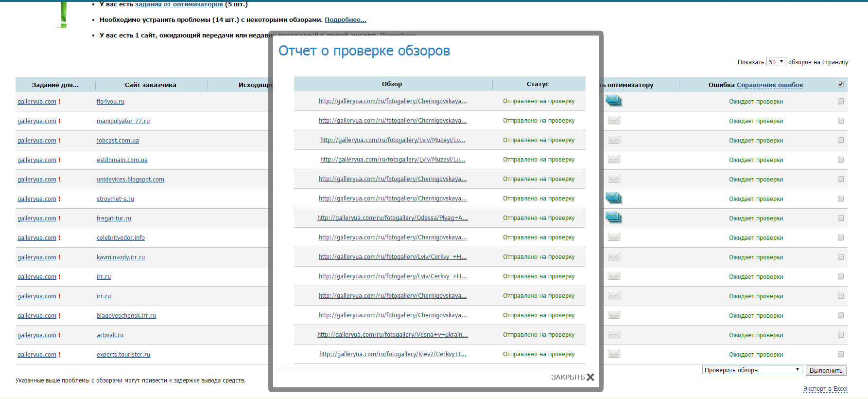Image resolution: width=868 pixels, height=399 pixels.
Task: Open the blue envelope icon in fregat-tur.ru row
Action: click(614, 218)
